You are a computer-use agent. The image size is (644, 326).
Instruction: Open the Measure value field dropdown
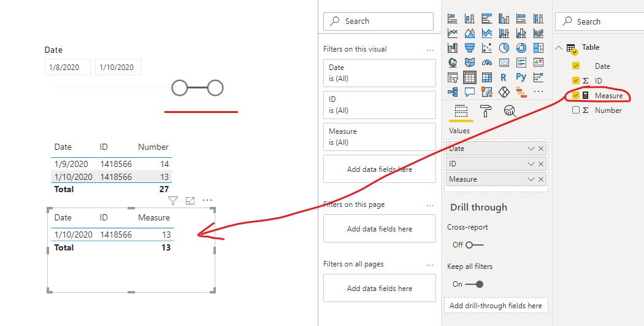click(531, 179)
